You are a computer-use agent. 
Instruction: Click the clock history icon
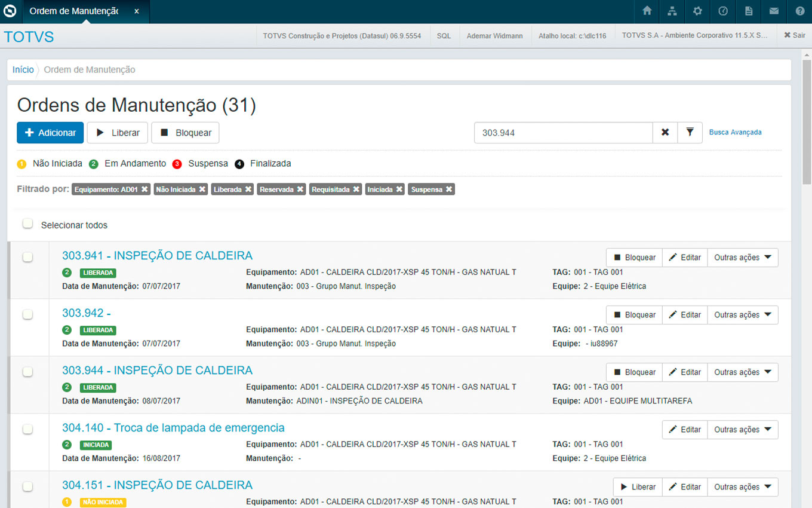(723, 11)
